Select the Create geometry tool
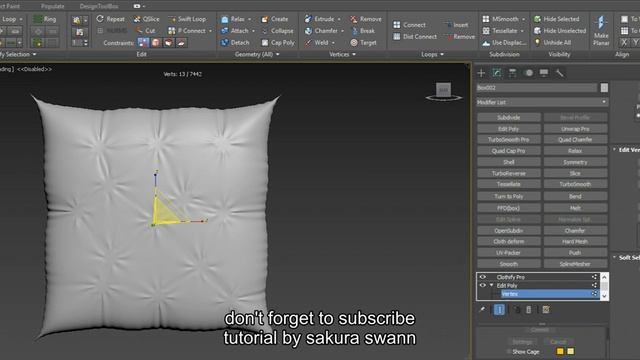This screenshot has height=360, width=640. pyautogui.click(x=275, y=19)
